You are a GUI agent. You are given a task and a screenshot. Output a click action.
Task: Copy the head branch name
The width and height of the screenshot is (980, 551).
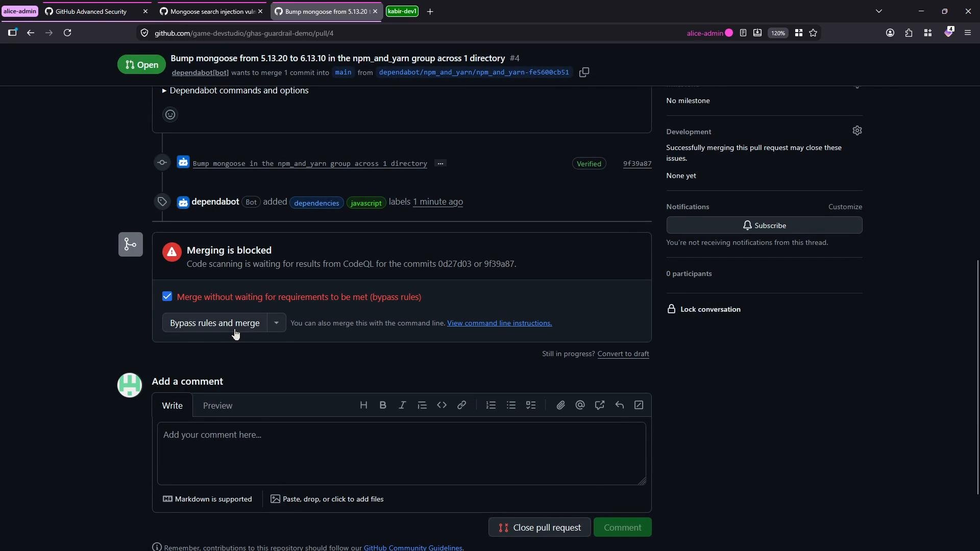click(584, 72)
